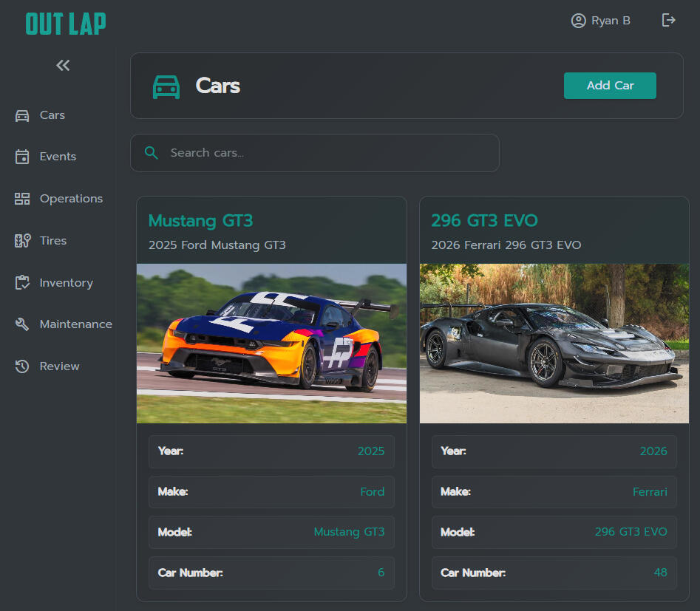Open the Mustang GT3 title link
Image resolution: width=700 pixels, height=611 pixels.
(200, 221)
